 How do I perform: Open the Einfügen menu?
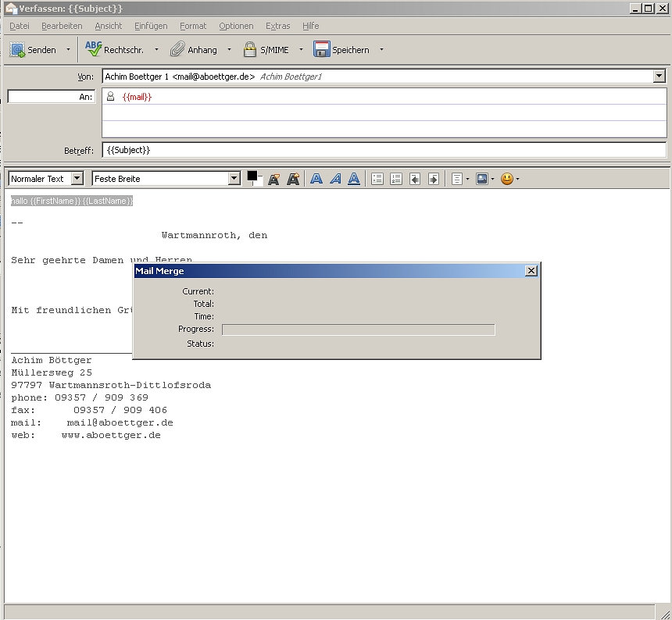151,26
